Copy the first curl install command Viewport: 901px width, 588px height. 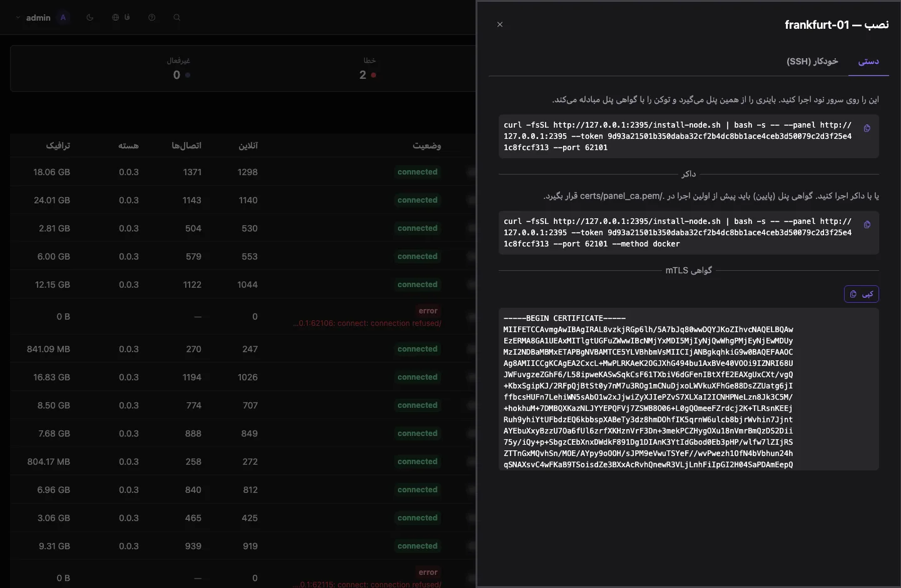(x=867, y=128)
